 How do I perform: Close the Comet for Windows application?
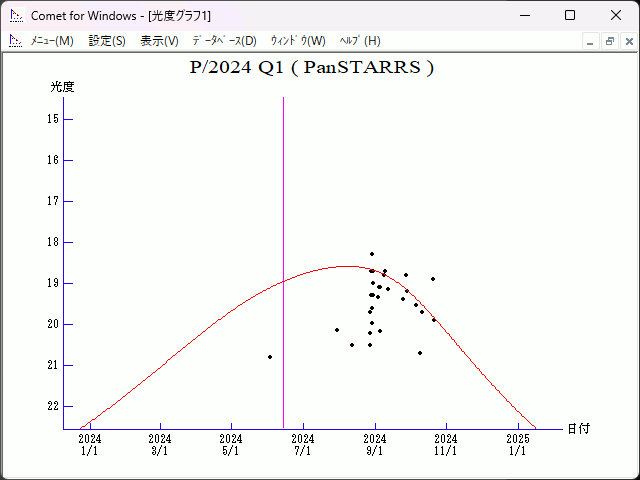(x=616, y=15)
